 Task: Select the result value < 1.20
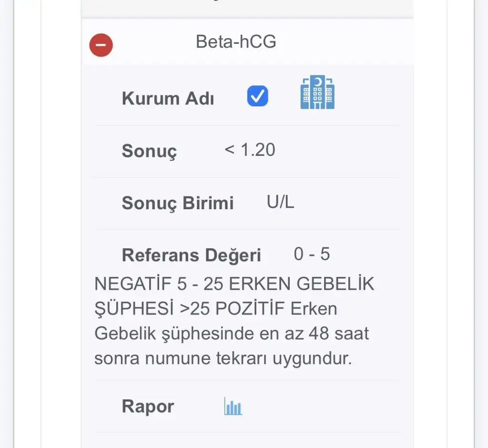[x=250, y=150]
